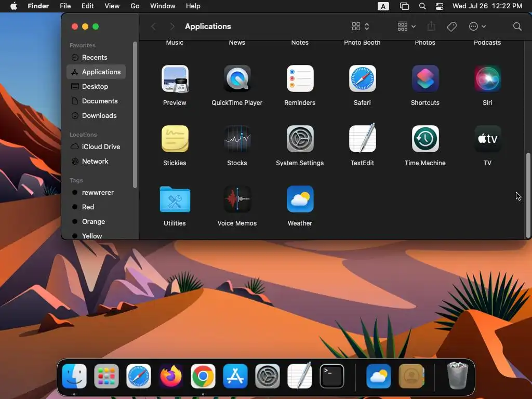Click the Stage Manager menu bar icon
Image resolution: width=532 pixels, height=399 pixels.
404,6
